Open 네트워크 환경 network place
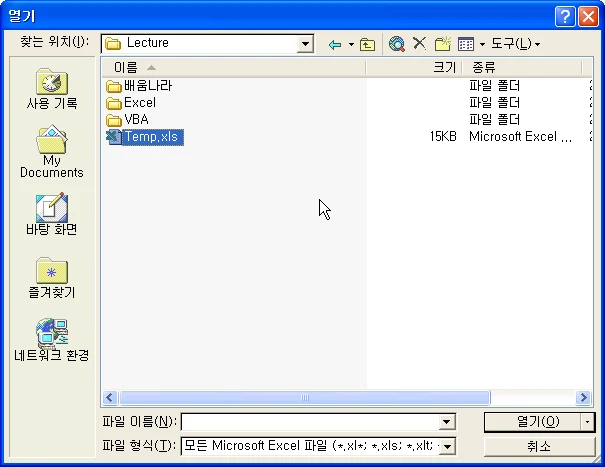 pos(52,340)
